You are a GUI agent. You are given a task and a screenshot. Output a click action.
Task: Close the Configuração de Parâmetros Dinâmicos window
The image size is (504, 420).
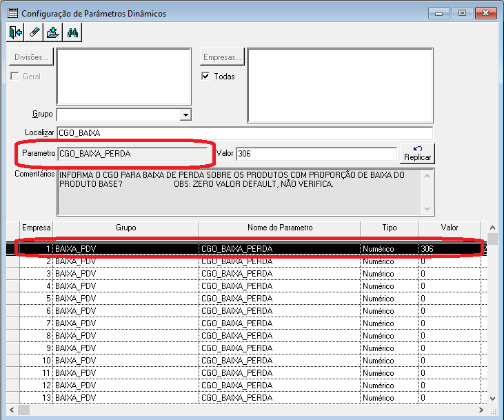point(485,13)
